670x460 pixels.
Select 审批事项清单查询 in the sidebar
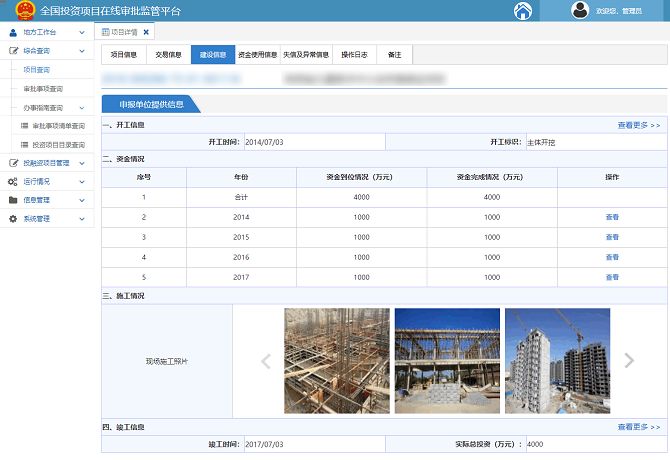[57, 125]
